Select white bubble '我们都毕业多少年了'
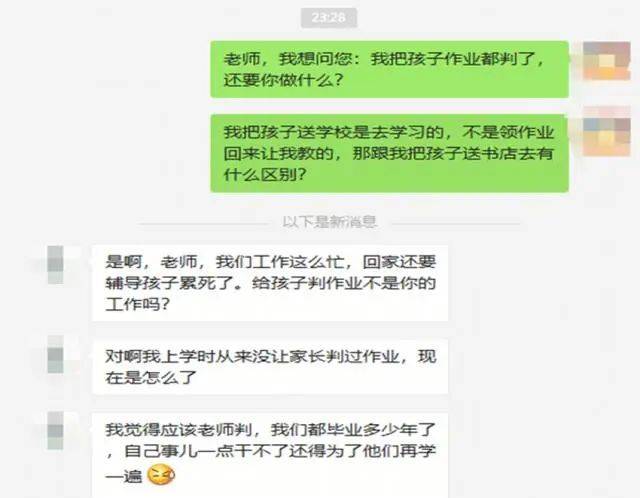This screenshot has width=640, height=498. [x=270, y=456]
